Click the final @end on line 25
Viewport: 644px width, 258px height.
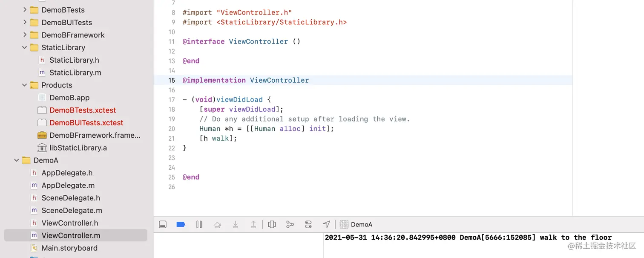coord(191,177)
